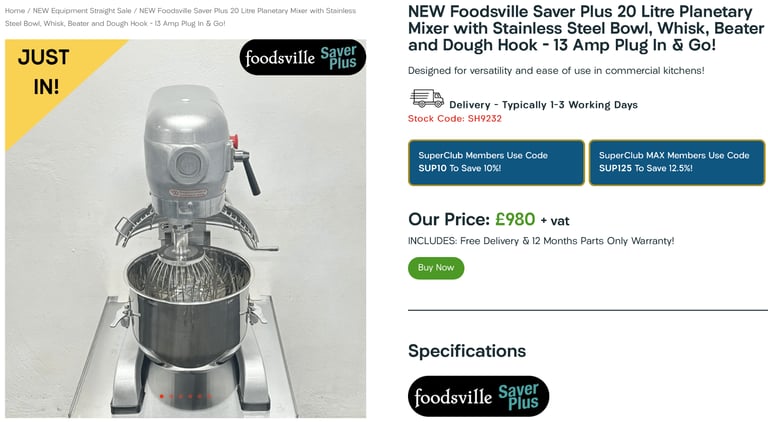Click SuperClub MAX SUP125 code banner
768x422 pixels.
pyautogui.click(x=677, y=163)
